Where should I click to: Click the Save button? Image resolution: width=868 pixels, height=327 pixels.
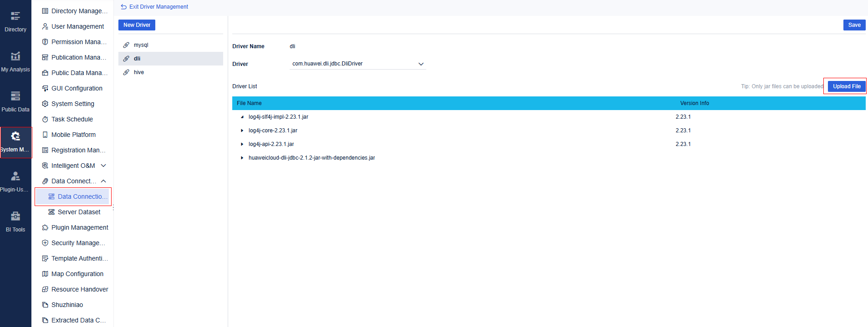[x=854, y=25]
